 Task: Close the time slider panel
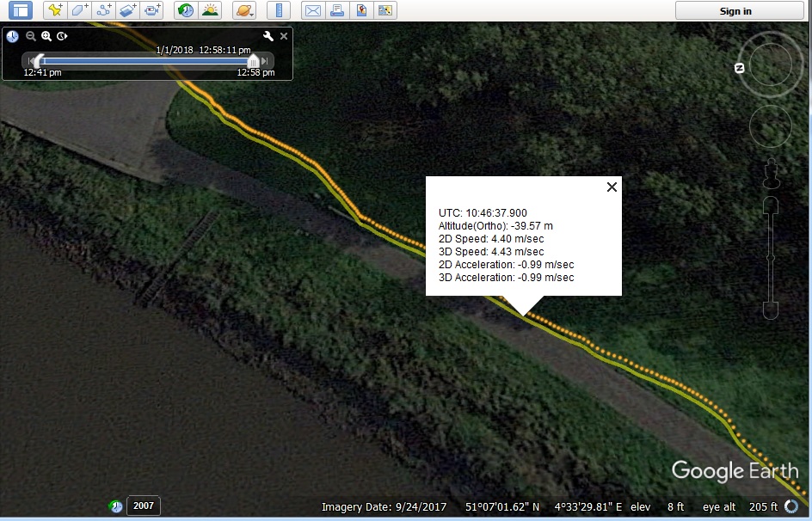coord(284,36)
